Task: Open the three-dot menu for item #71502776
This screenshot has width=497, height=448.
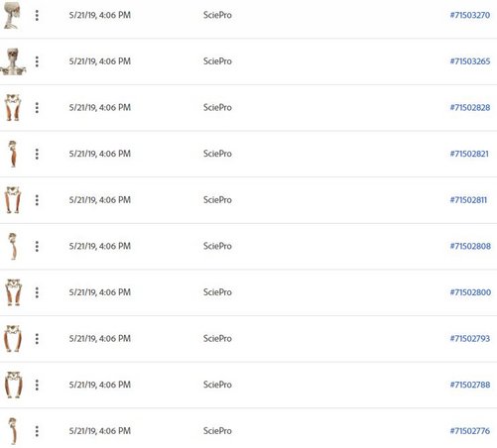Action: (x=37, y=431)
